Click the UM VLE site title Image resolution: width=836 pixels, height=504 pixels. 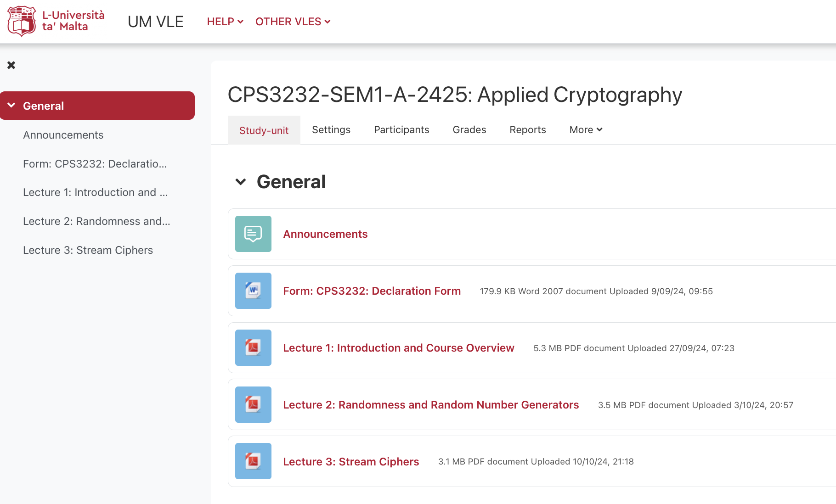[x=155, y=22]
